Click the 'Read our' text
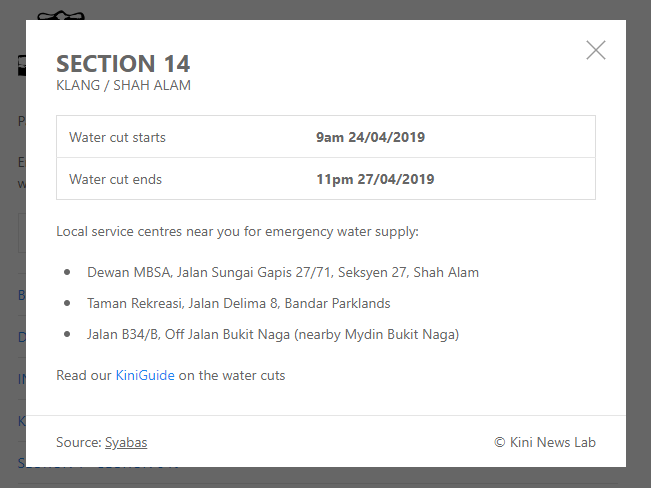Viewport: 651px width, 488px height. tap(84, 376)
